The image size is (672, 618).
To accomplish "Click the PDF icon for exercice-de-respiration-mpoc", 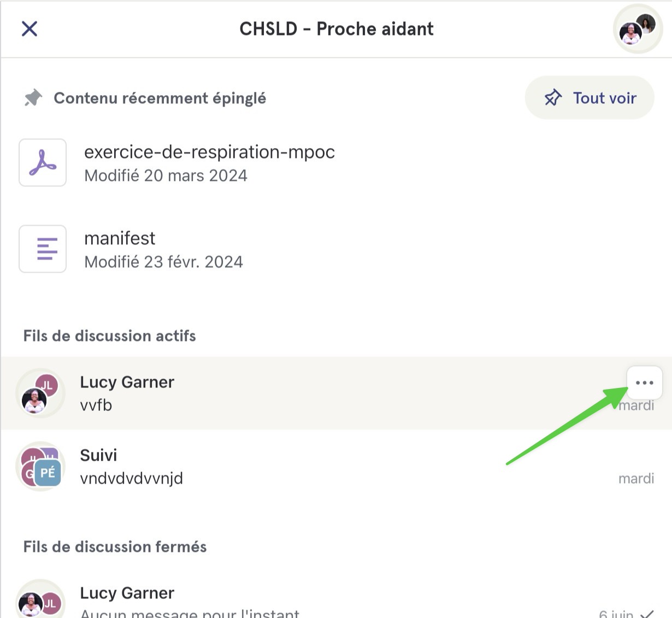I will point(43,162).
